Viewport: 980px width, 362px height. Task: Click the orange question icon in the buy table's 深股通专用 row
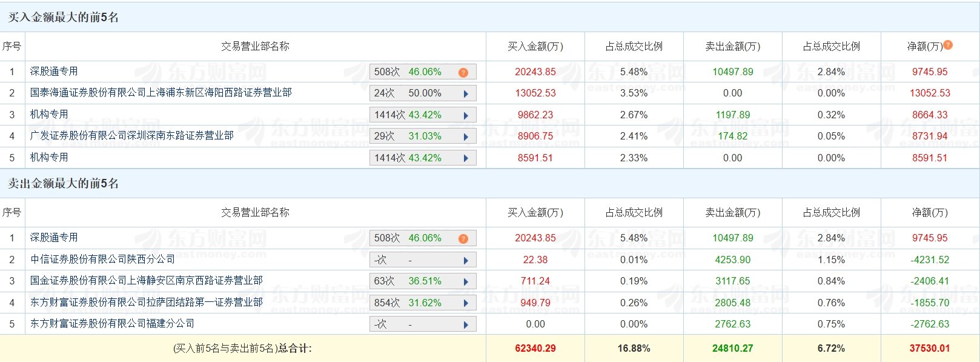[x=463, y=72]
